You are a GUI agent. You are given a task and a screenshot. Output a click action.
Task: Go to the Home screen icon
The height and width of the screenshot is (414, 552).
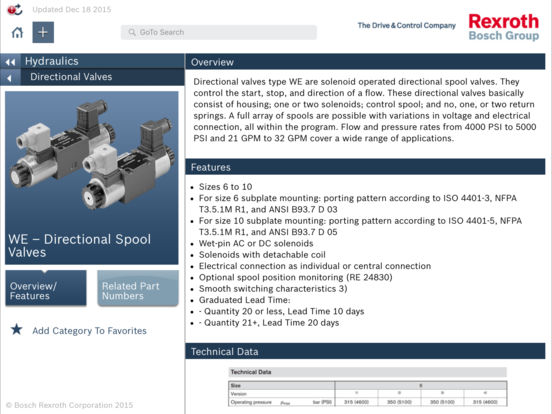pyautogui.click(x=17, y=32)
